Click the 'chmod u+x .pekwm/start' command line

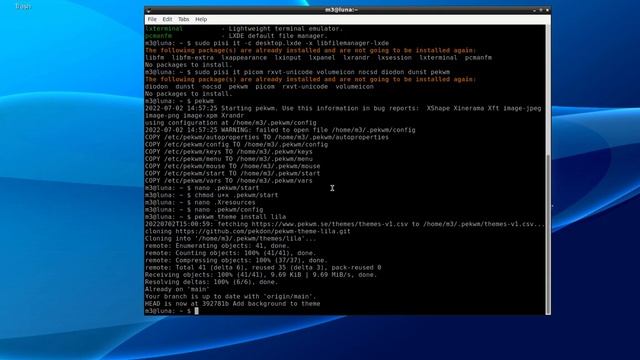(211, 195)
